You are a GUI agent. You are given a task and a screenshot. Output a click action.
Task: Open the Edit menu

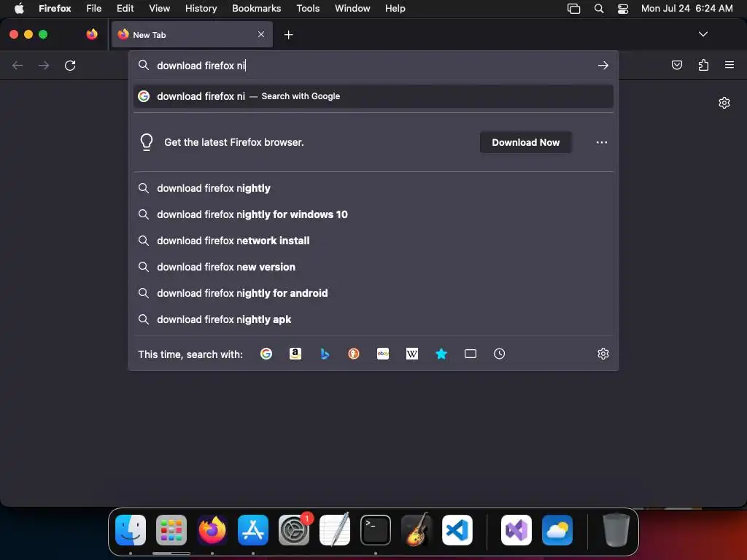tap(125, 9)
